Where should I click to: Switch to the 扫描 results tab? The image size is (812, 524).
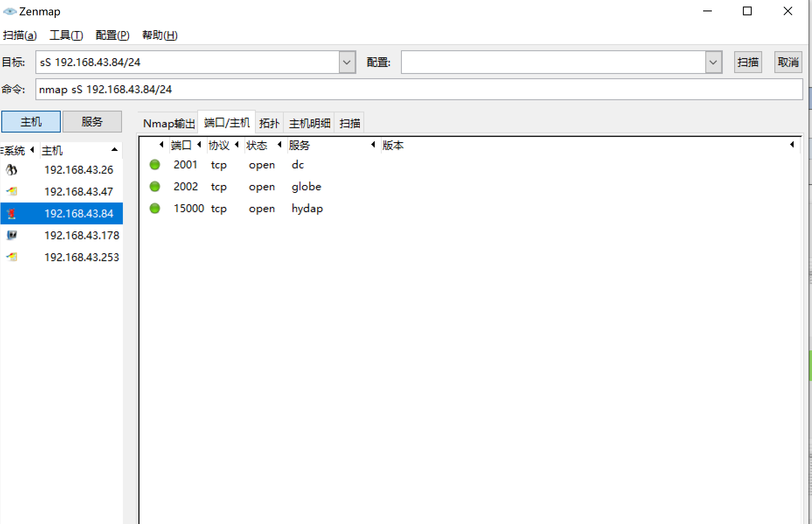[x=350, y=123]
